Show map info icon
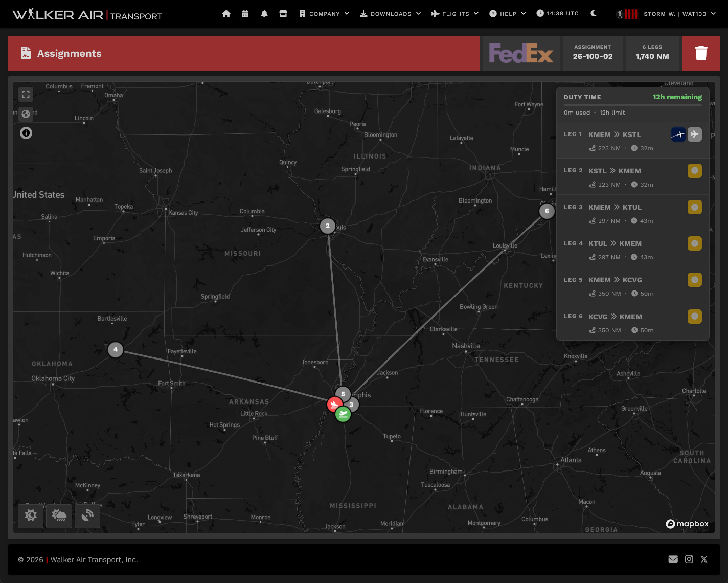This screenshot has height=583, width=728. [x=26, y=133]
